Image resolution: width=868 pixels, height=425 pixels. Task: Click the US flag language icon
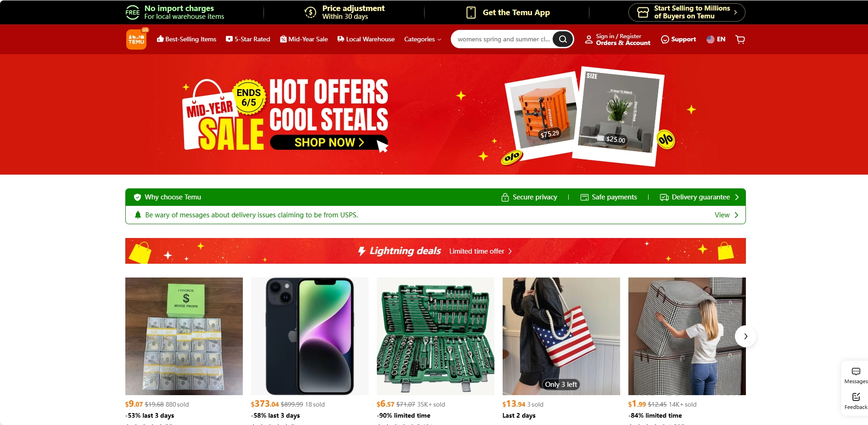coord(710,40)
